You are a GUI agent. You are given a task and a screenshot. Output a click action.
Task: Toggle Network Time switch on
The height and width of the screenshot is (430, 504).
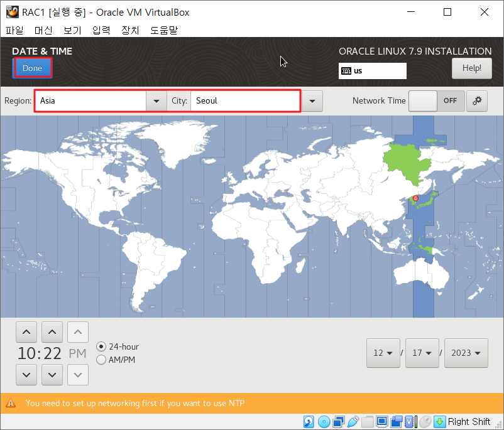click(437, 101)
